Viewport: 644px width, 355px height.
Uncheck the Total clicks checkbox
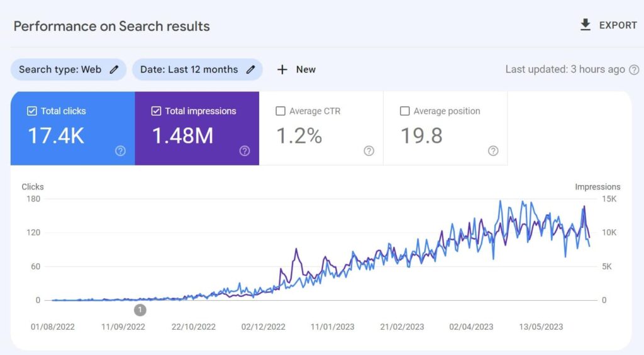coord(32,111)
